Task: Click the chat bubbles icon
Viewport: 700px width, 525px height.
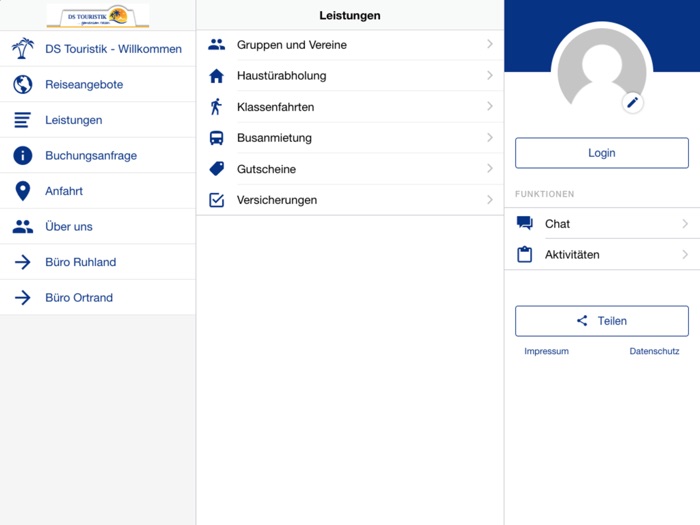Action: tap(525, 224)
